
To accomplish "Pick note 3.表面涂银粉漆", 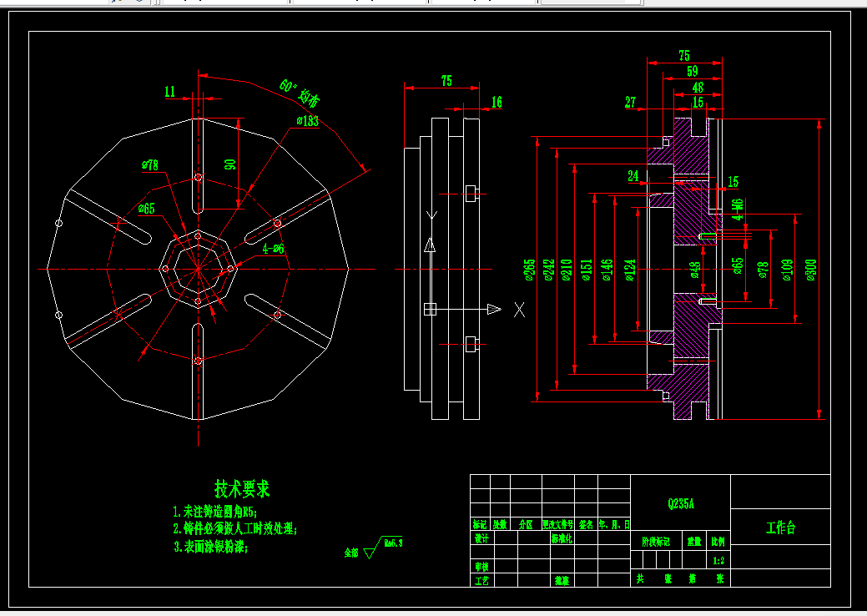I will 211,547.
